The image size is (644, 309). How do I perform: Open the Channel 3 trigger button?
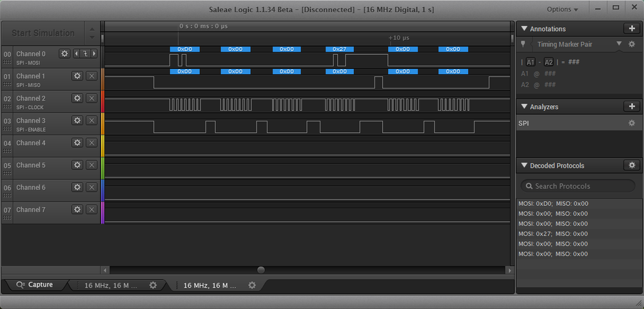coord(92,120)
